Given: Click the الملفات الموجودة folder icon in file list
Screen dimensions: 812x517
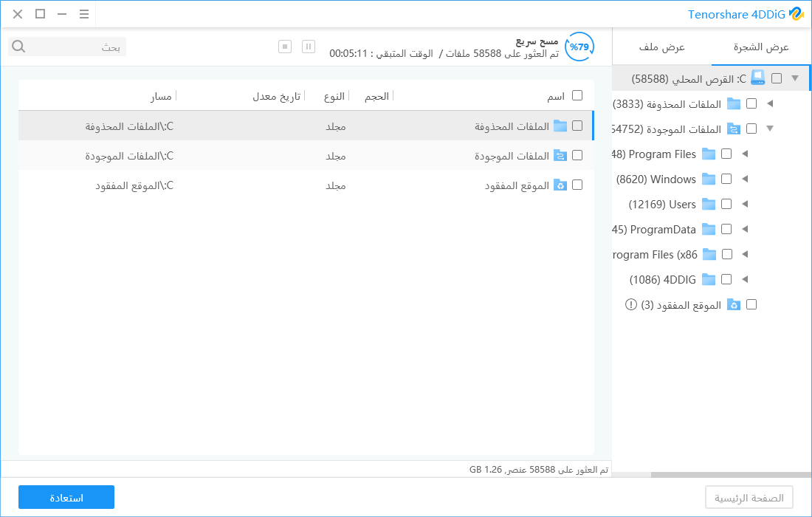Looking at the screenshot, I should 560,155.
